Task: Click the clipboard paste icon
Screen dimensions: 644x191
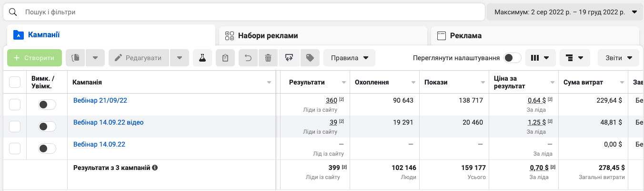Action: 225,58
